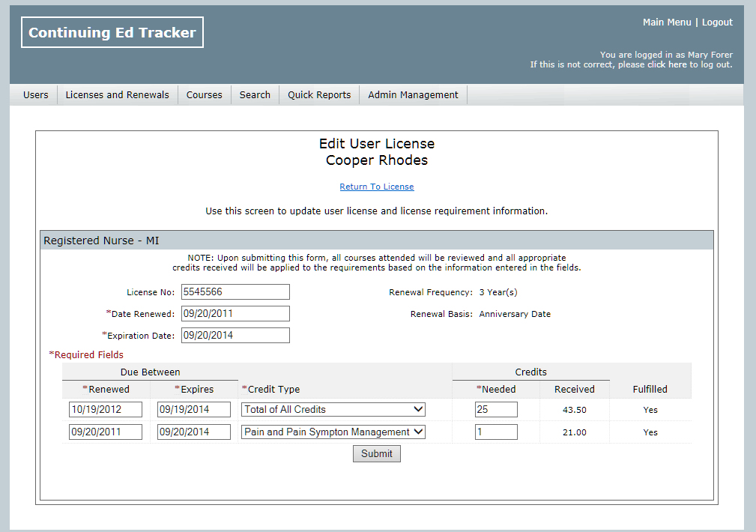The height and width of the screenshot is (532, 756).
Task: Edit the Needed credits field showing 25
Action: [495, 410]
